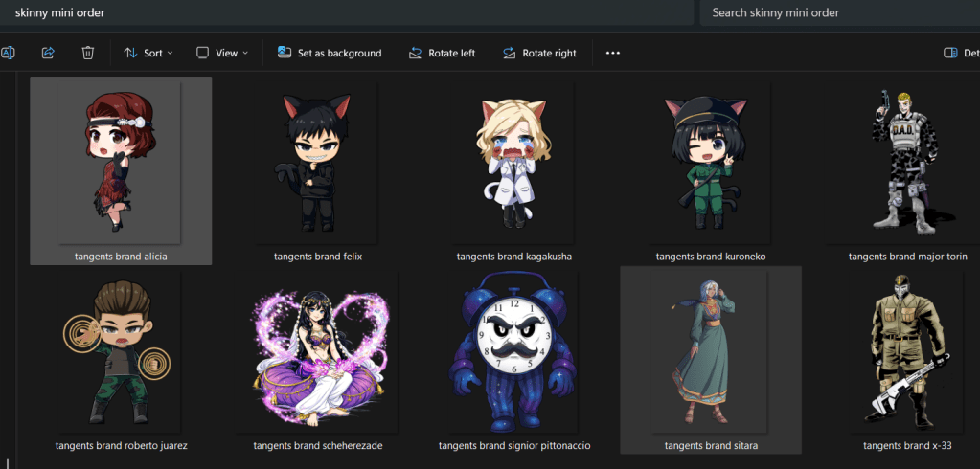Expand the Sort dropdown
This screenshot has height=469, width=980.
point(148,53)
